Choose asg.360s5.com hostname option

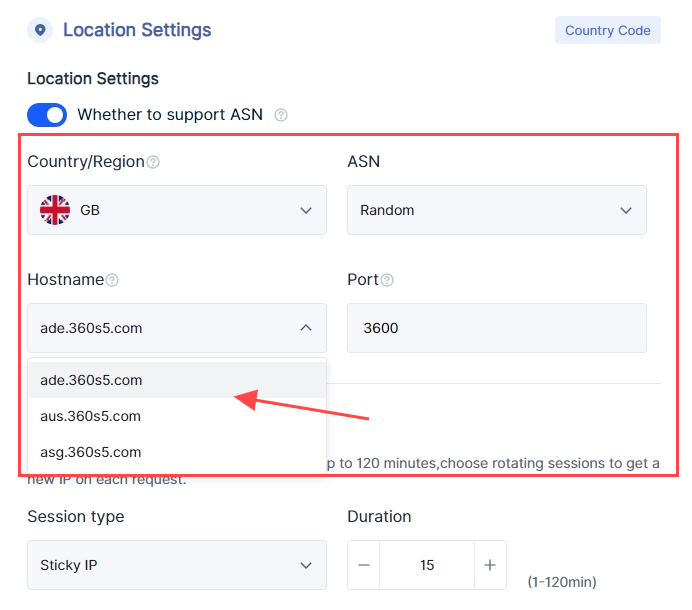[x=90, y=452]
